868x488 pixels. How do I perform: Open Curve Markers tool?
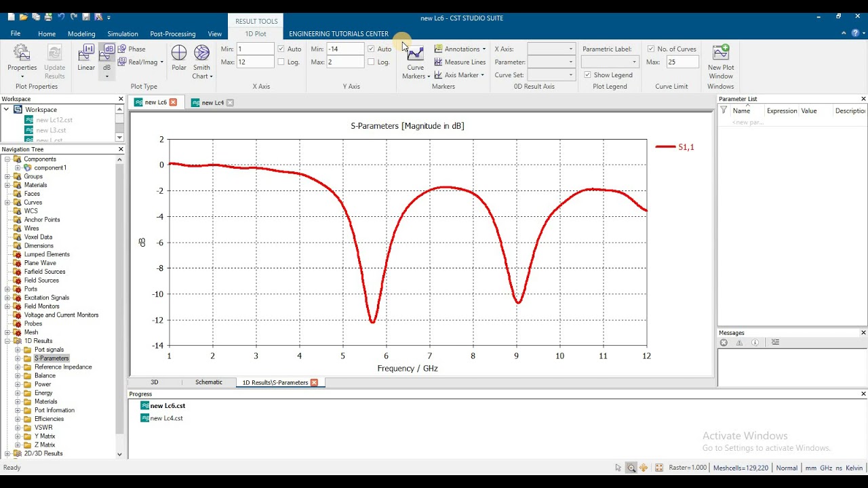(x=415, y=62)
